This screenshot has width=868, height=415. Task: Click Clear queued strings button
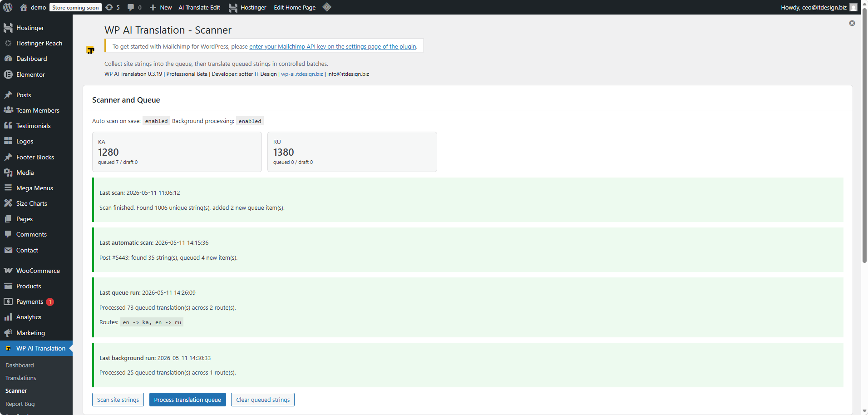click(x=263, y=400)
